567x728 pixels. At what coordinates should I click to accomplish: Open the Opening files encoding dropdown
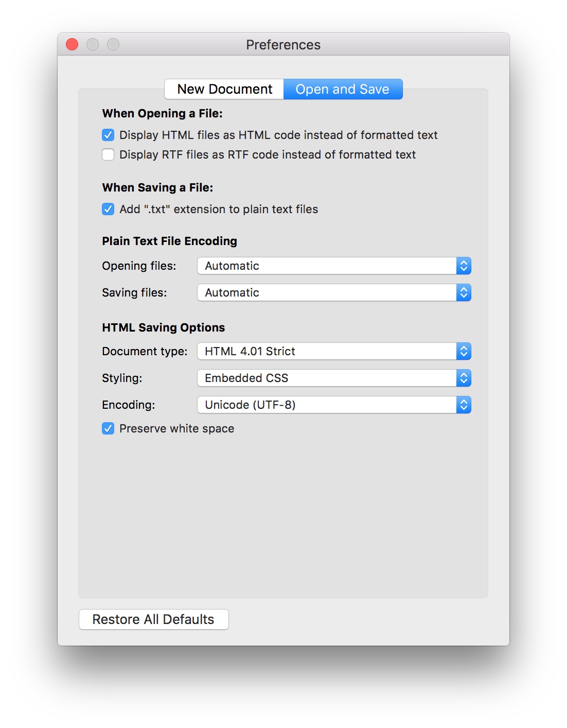pos(327,266)
